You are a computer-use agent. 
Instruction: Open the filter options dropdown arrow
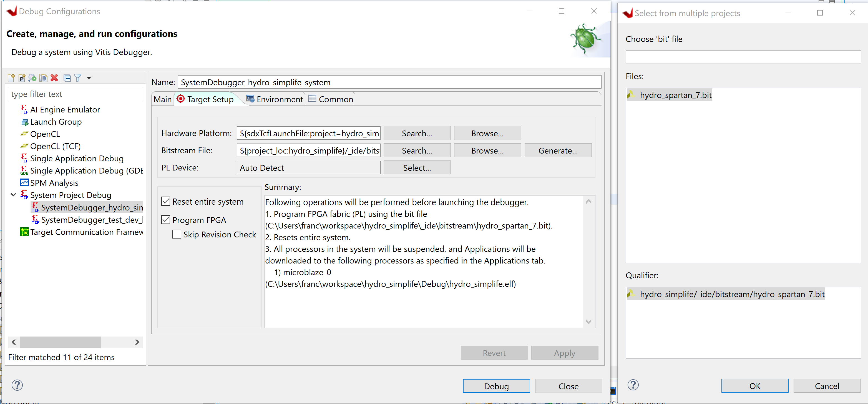[89, 78]
